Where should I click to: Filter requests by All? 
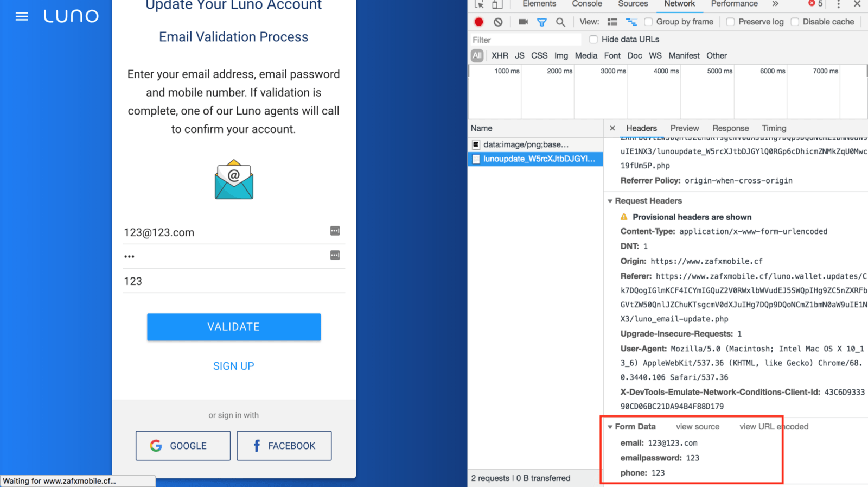coord(477,55)
